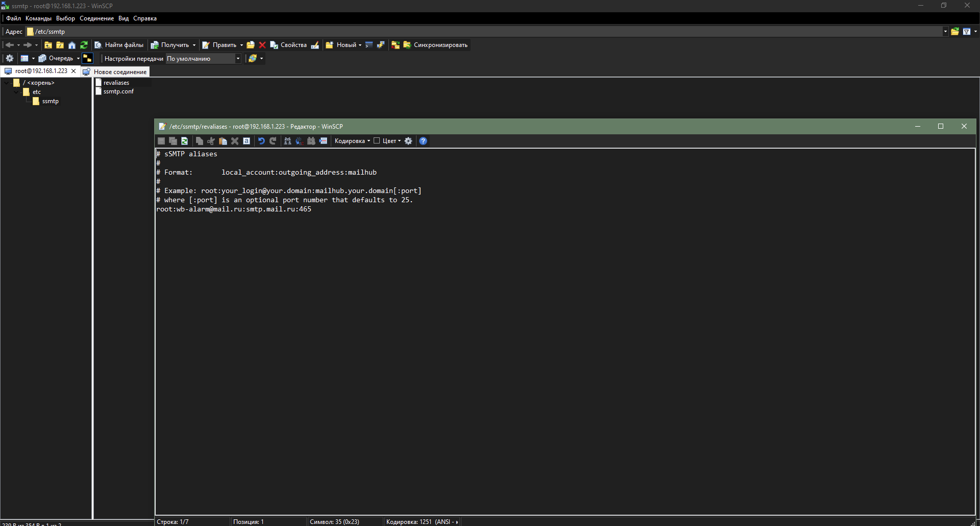980x526 pixels.
Task: Open transfer settings По умолчанию combo box
Action: pos(203,59)
